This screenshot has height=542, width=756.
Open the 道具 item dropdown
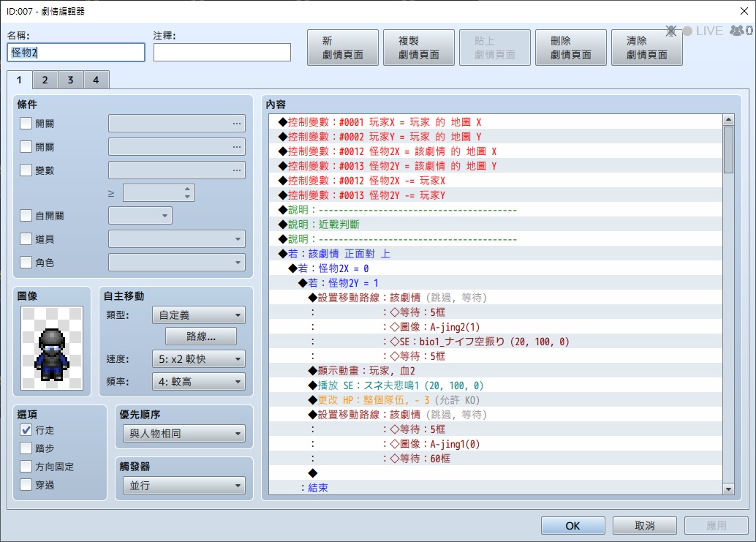click(177, 238)
